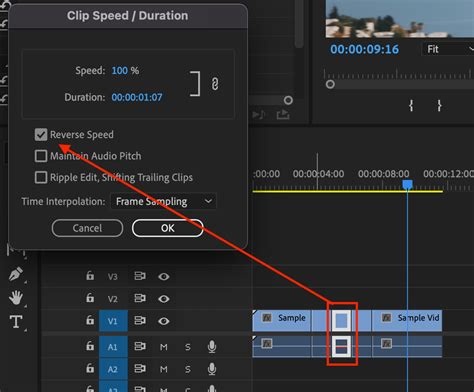Hide the V1 track output

click(163, 321)
